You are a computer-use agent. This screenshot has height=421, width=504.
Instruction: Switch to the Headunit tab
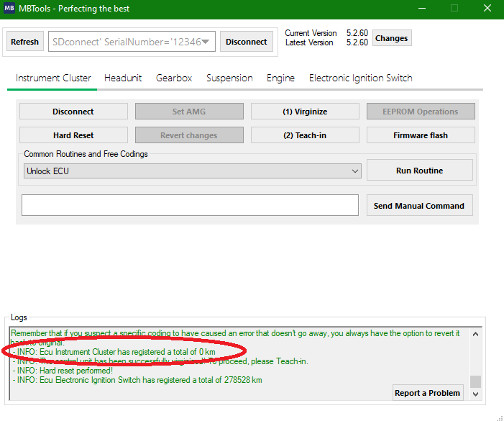point(123,78)
